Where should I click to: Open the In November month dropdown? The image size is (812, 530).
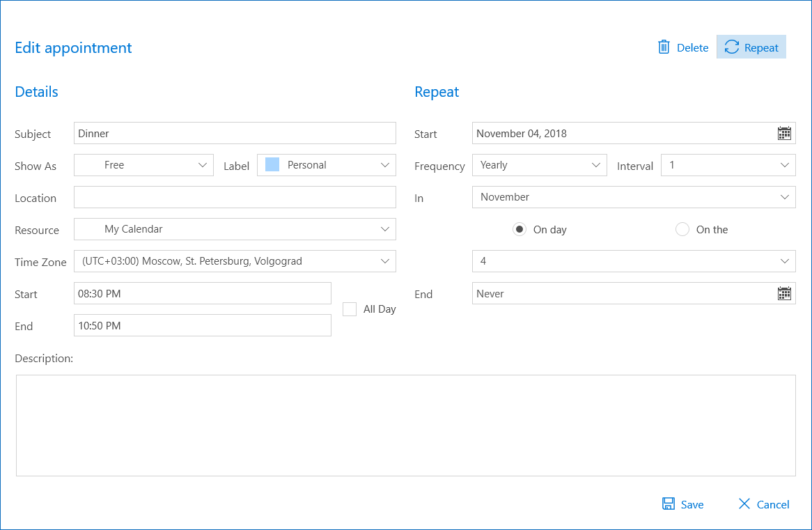pyautogui.click(x=634, y=197)
